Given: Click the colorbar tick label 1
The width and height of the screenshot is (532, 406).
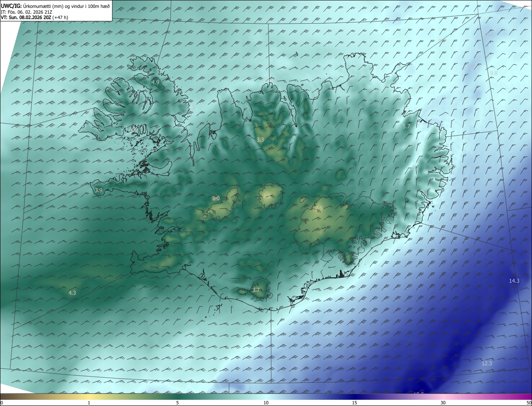Looking at the screenshot, I should (x=89, y=403).
